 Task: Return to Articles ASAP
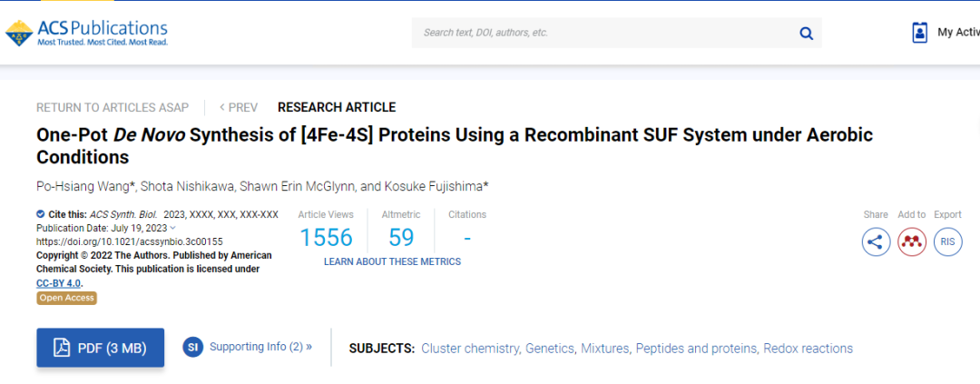pyautogui.click(x=113, y=107)
